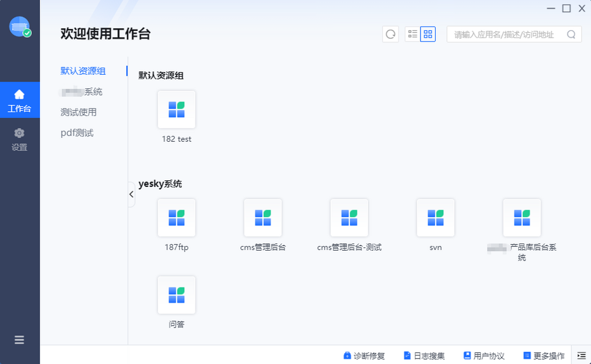Open the cms管理后台 app icon

click(x=263, y=218)
